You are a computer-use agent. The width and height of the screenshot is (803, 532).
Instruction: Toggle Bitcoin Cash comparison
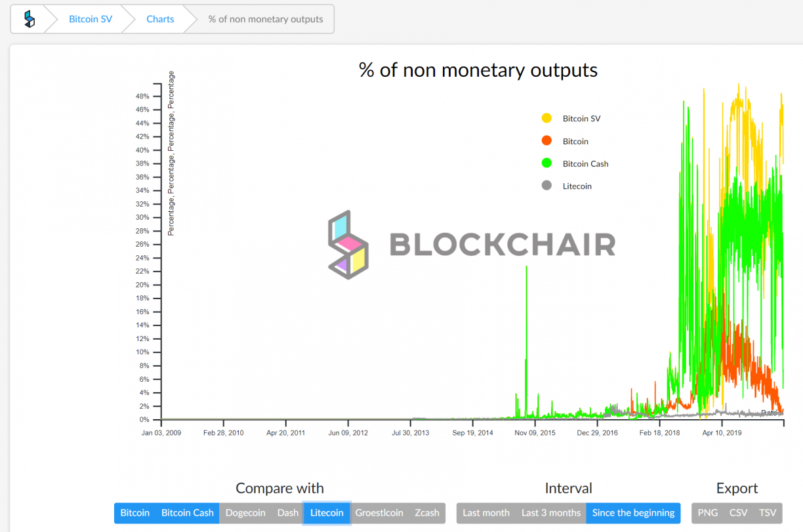pos(188,513)
